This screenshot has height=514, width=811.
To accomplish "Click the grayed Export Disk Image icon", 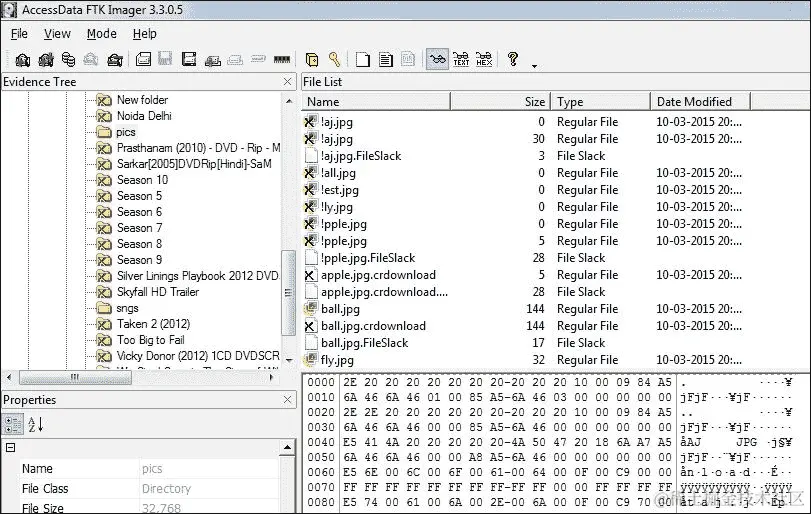I will [166, 60].
